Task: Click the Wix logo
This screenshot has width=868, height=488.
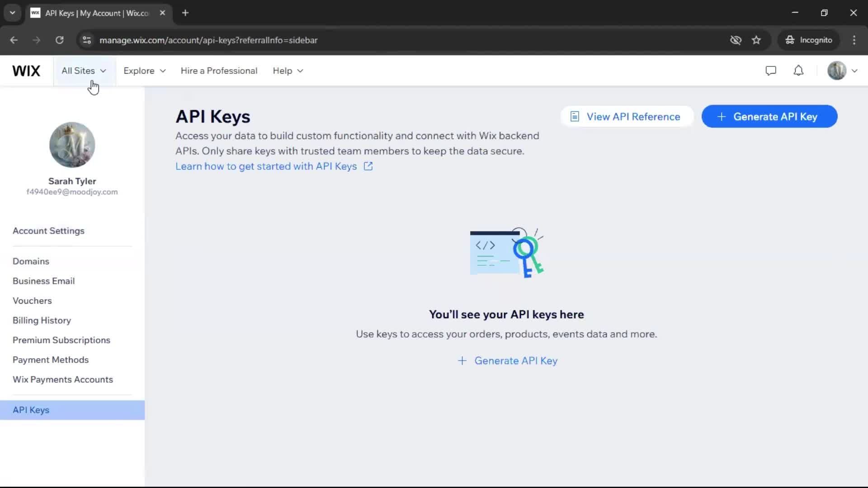Action: pyautogui.click(x=26, y=71)
